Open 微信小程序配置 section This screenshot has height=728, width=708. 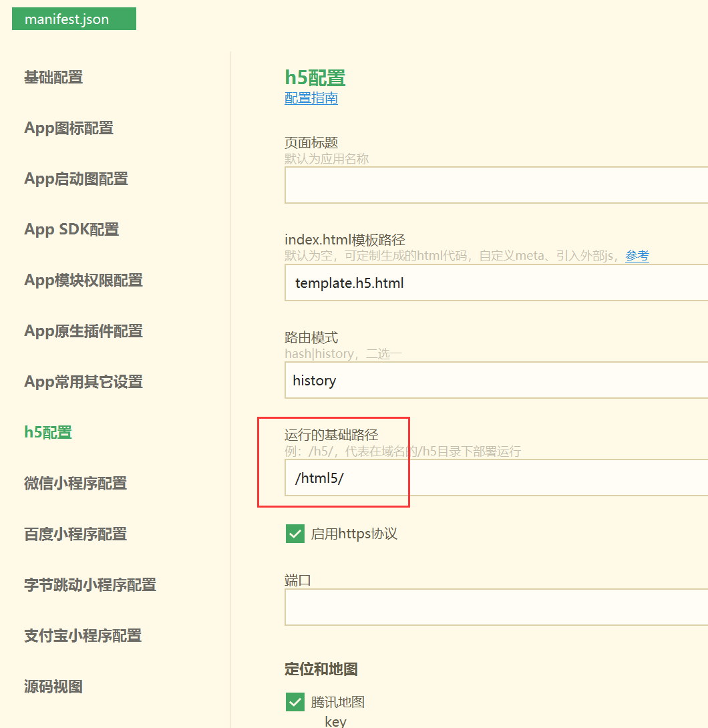click(75, 484)
